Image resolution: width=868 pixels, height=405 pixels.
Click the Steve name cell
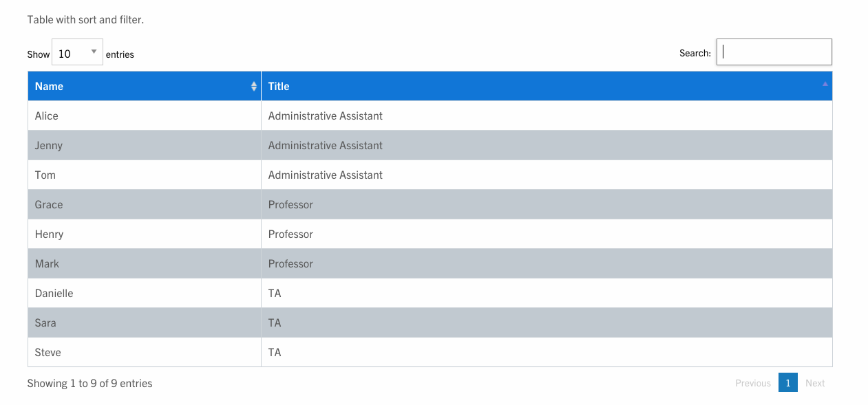pyautogui.click(x=48, y=353)
